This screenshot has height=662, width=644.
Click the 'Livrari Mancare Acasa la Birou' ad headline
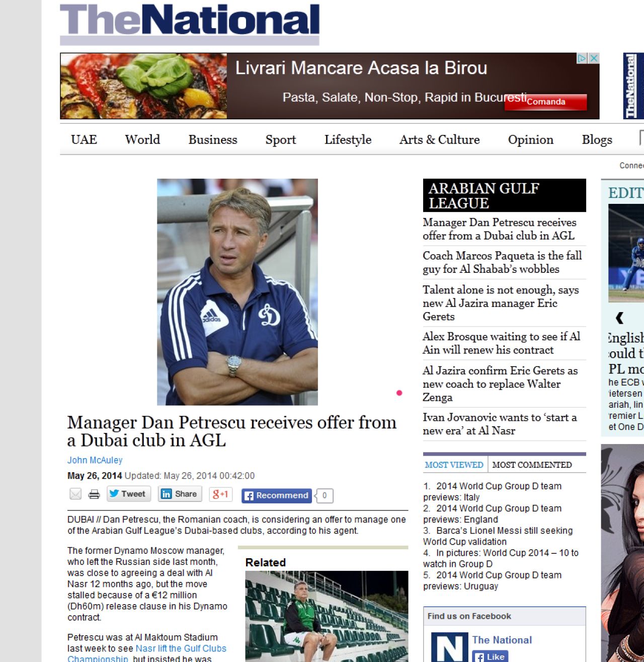(x=361, y=68)
